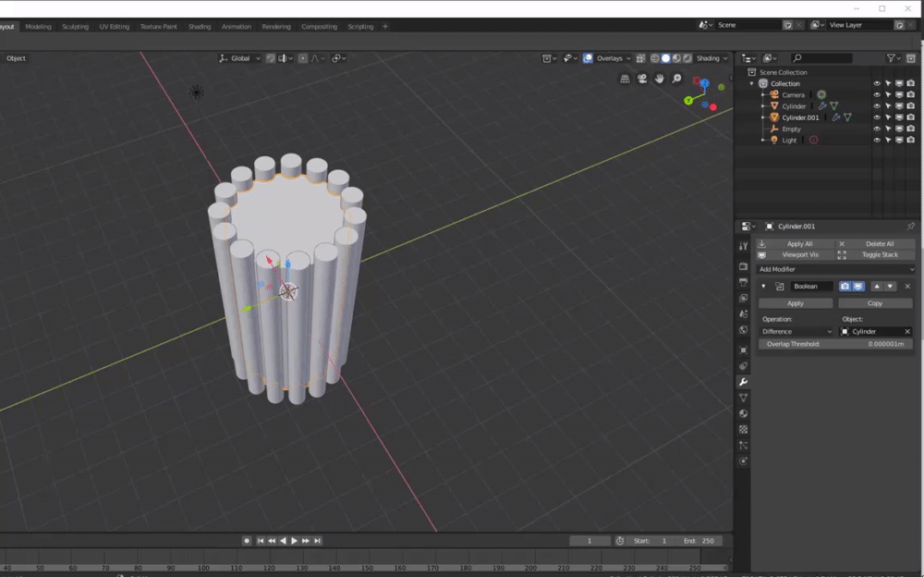Toggle Boolean modifier viewport display

[858, 287]
